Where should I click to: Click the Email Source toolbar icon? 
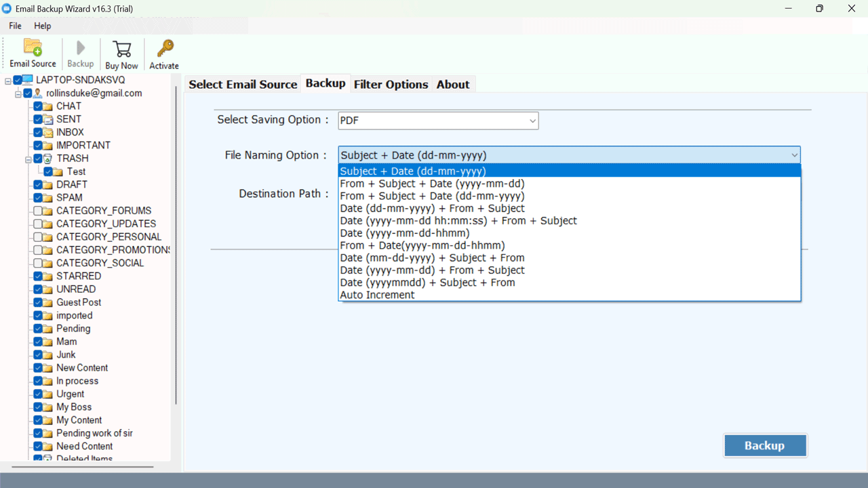click(33, 48)
